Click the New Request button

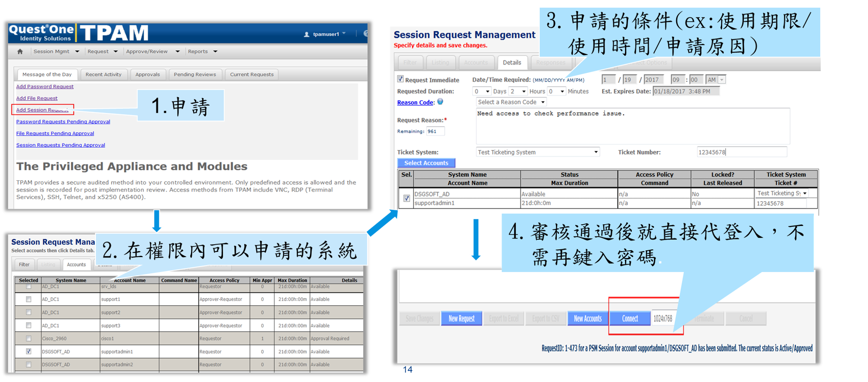click(x=461, y=319)
